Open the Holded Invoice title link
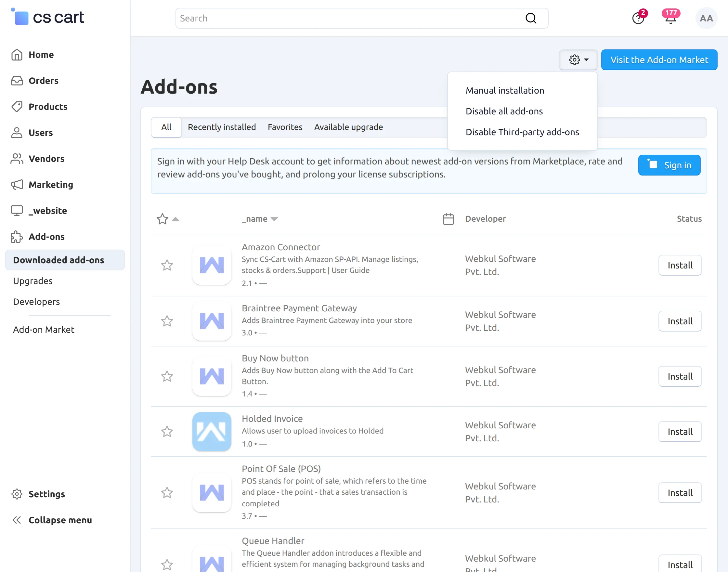 coord(272,419)
